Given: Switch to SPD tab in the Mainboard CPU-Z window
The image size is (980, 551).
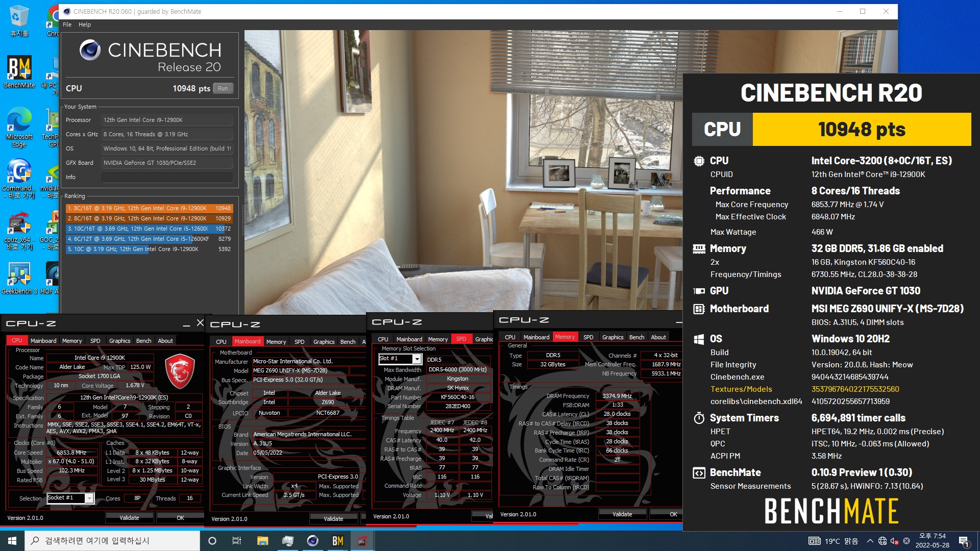Looking at the screenshot, I should pyautogui.click(x=299, y=341).
